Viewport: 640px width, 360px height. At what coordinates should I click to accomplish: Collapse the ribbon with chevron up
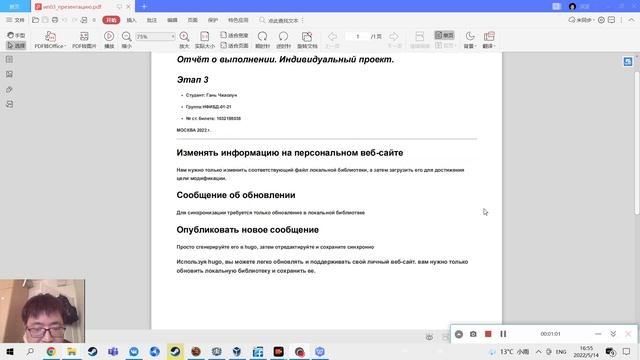click(x=631, y=20)
